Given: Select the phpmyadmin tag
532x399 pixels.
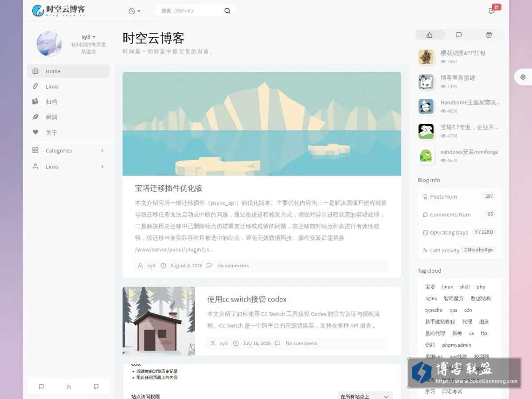Looking at the screenshot, I should point(457,345).
